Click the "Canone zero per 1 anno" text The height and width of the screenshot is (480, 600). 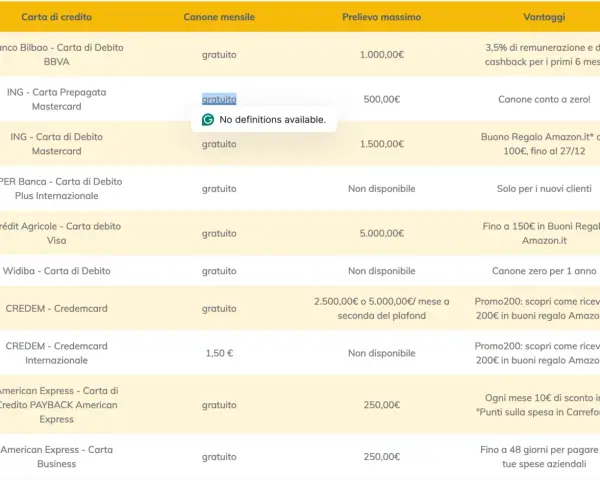[544, 271]
